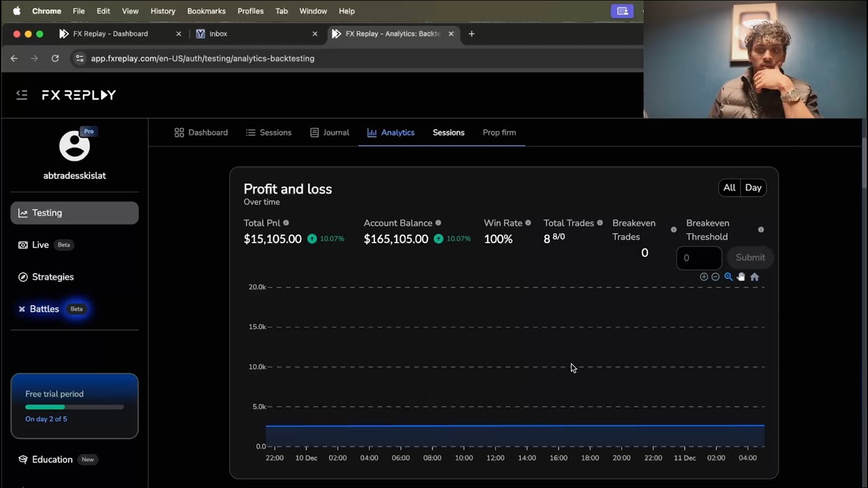
Task: Open the Profiles menu
Action: click(x=250, y=11)
